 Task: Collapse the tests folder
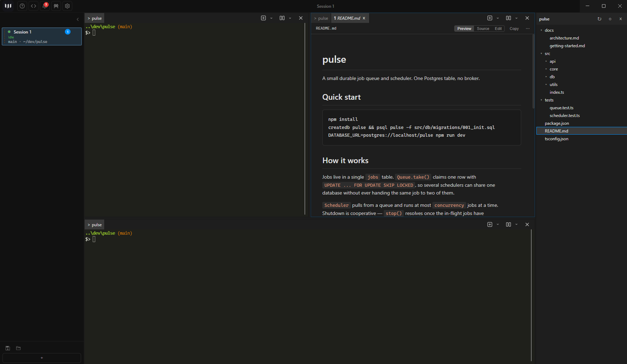coord(541,100)
